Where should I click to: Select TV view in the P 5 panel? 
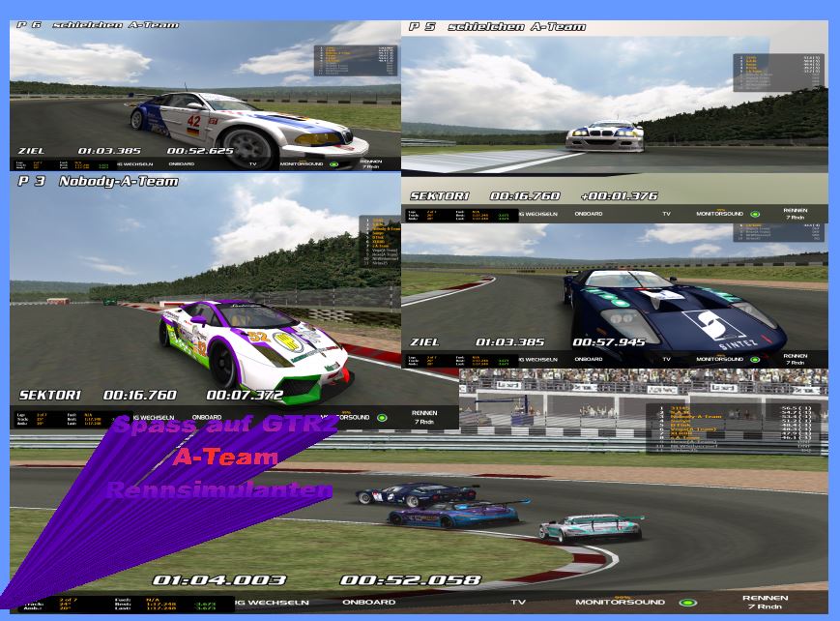[x=666, y=213]
